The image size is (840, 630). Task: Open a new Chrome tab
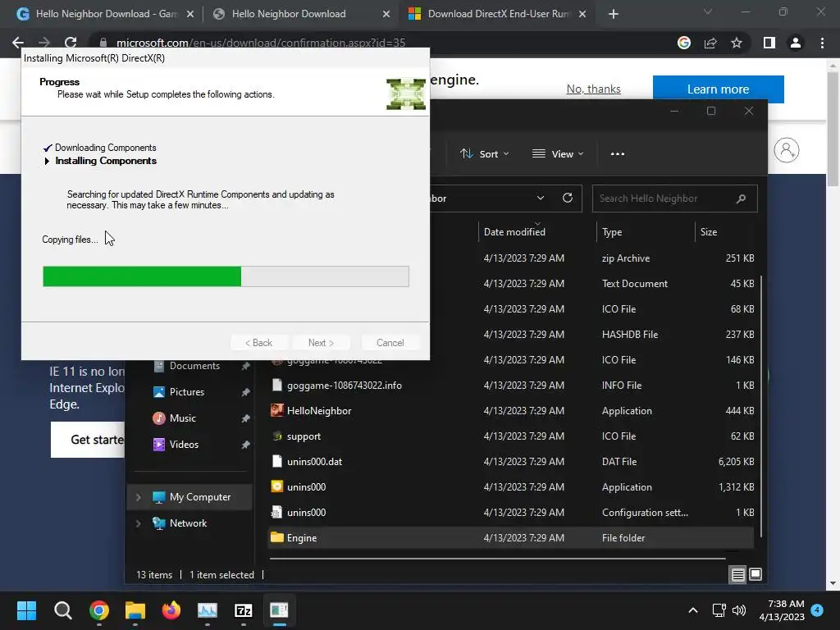614,14
